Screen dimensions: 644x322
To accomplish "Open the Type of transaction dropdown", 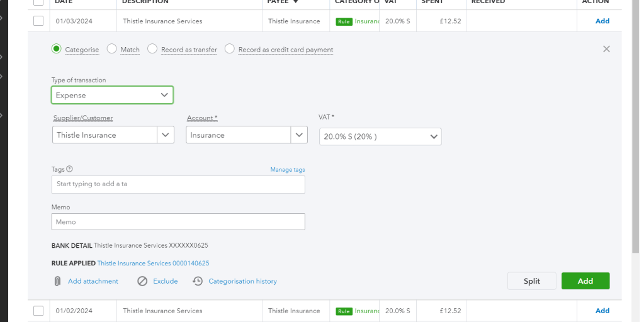I will point(112,95).
